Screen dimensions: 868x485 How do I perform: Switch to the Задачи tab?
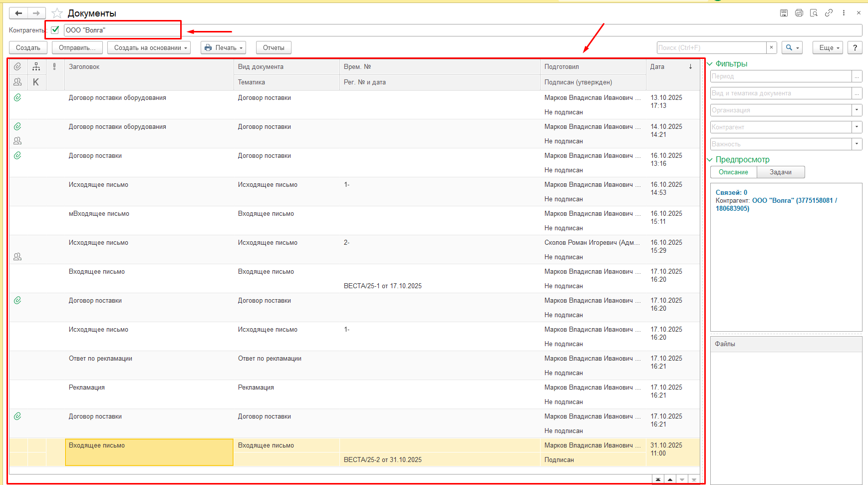[781, 172]
